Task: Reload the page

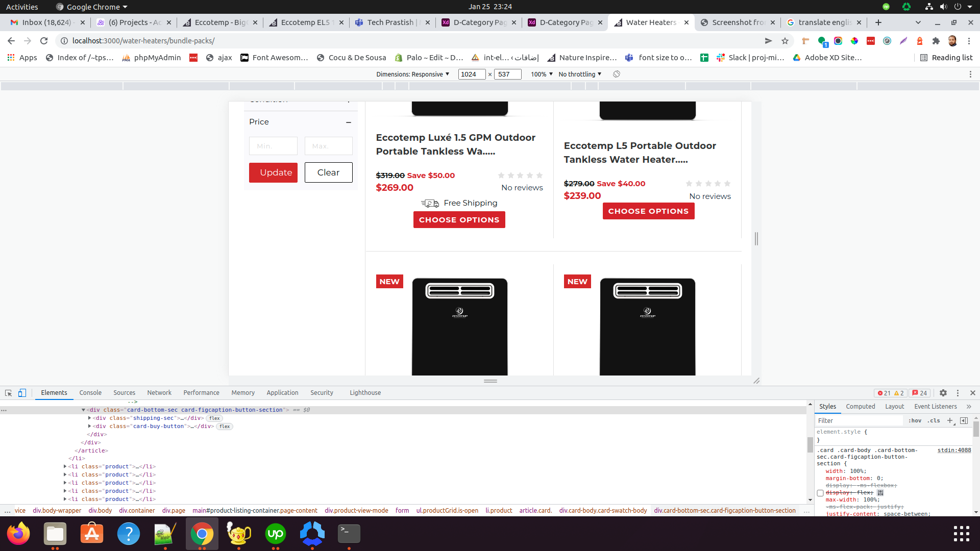Action: click(x=44, y=41)
